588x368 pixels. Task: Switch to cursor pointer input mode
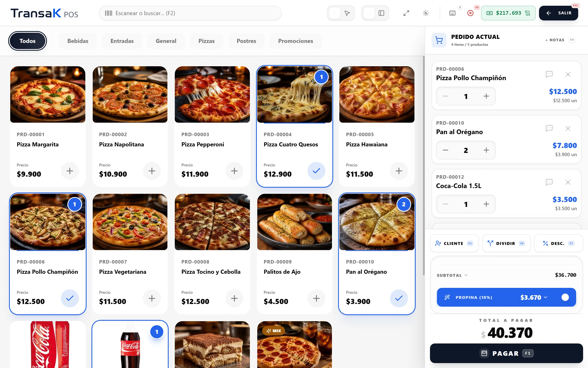pyautogui.click(x=347, y=13)
